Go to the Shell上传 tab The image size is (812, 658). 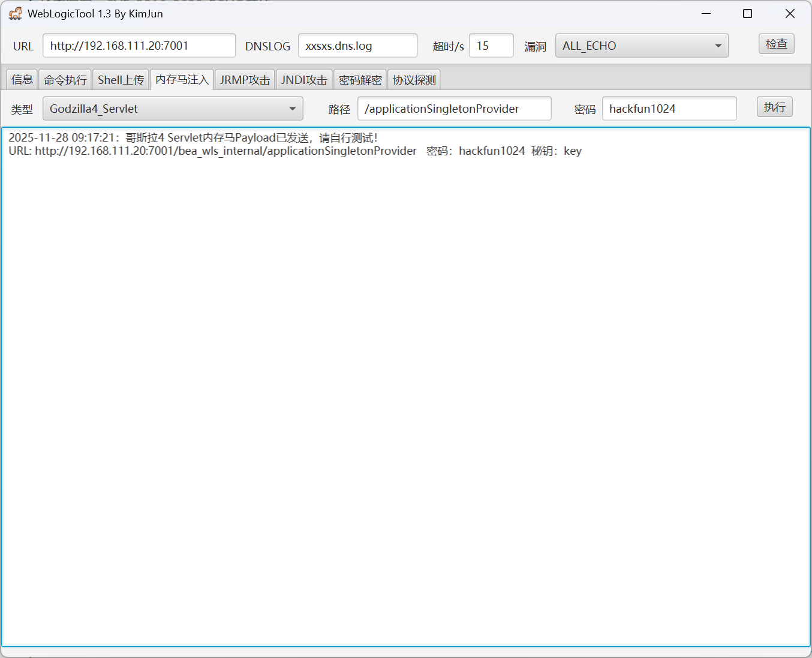click(x=121, y=80)
